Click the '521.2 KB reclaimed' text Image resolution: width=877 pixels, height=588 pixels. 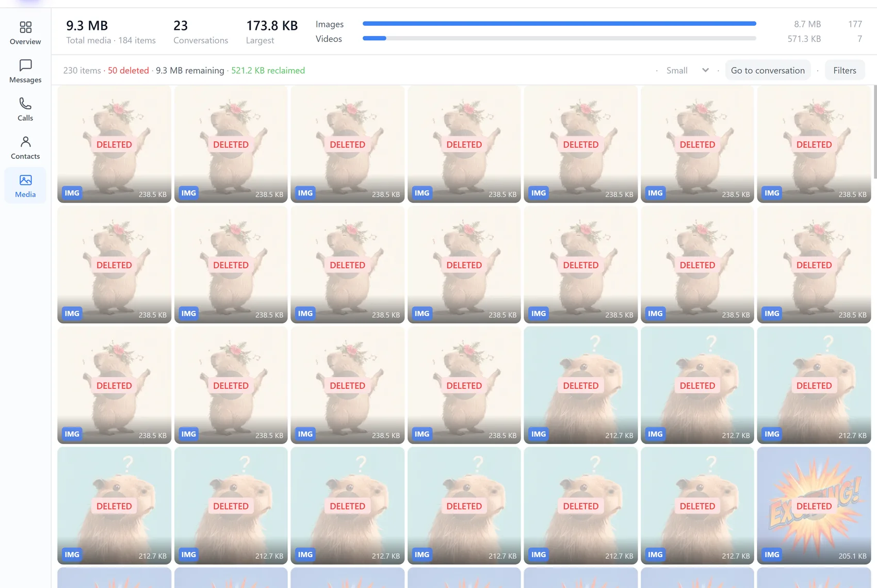[x=268, y=70]
